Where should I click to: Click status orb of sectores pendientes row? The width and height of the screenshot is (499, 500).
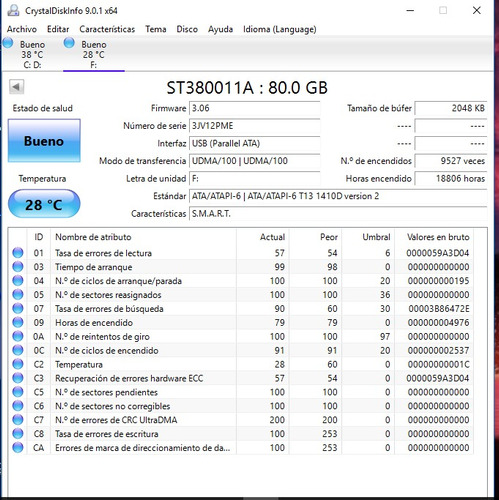click(x=18, y=392)
